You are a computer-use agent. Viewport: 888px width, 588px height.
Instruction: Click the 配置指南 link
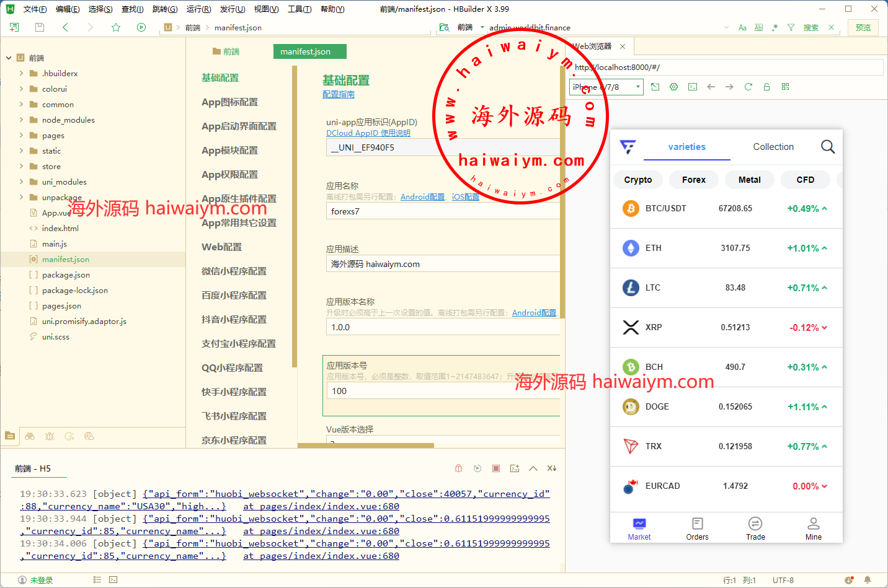[x=339, y=94]
